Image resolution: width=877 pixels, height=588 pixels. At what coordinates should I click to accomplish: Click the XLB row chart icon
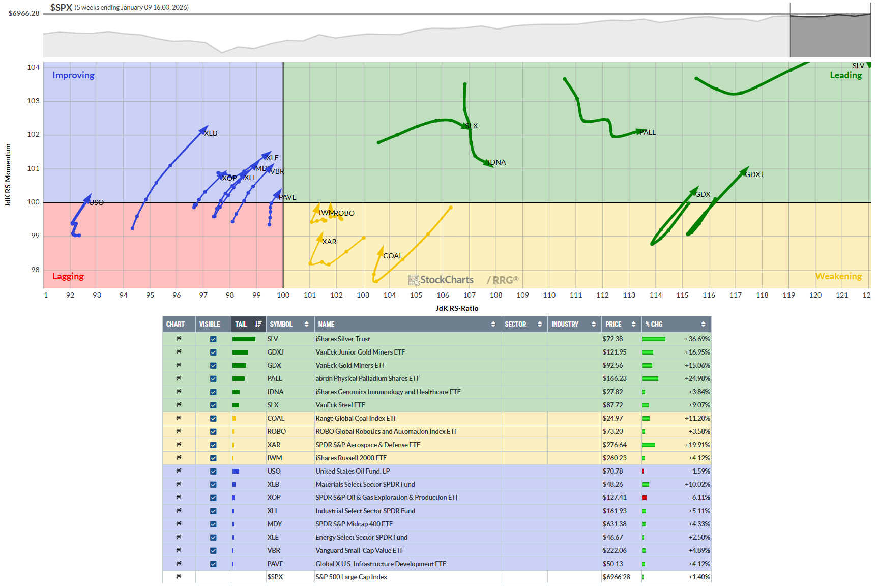[x=179, y=484]
